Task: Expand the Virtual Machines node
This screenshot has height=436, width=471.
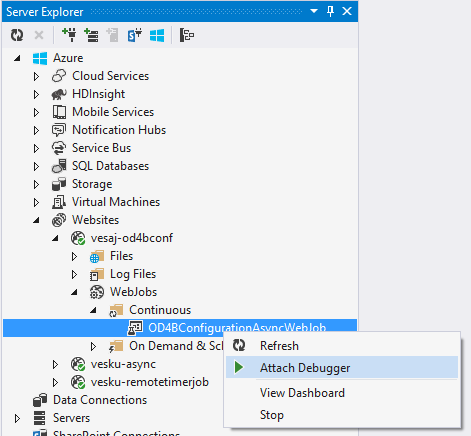Action: [x=36, y=202]
